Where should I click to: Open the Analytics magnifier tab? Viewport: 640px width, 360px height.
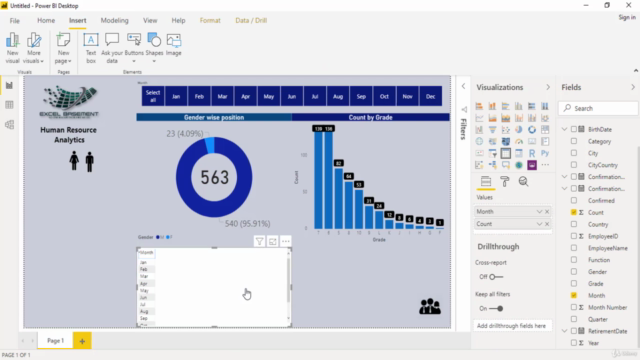click(523, 181)
